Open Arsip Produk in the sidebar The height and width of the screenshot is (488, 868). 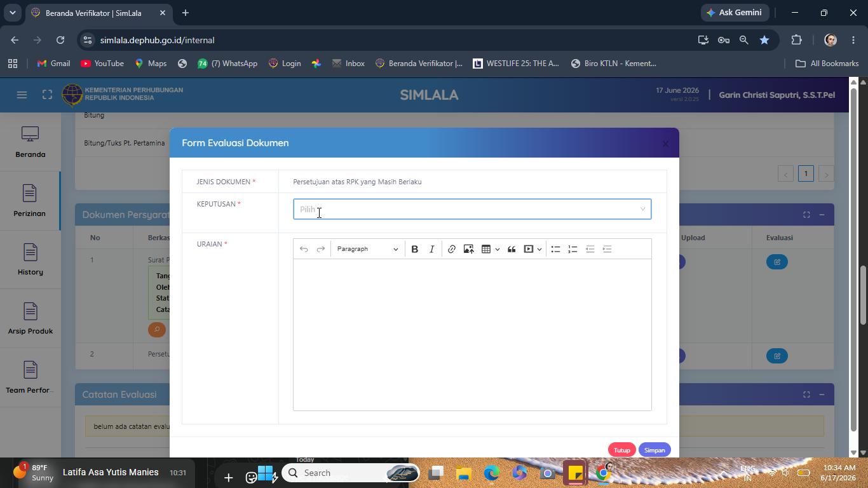(x=31, y=319)
